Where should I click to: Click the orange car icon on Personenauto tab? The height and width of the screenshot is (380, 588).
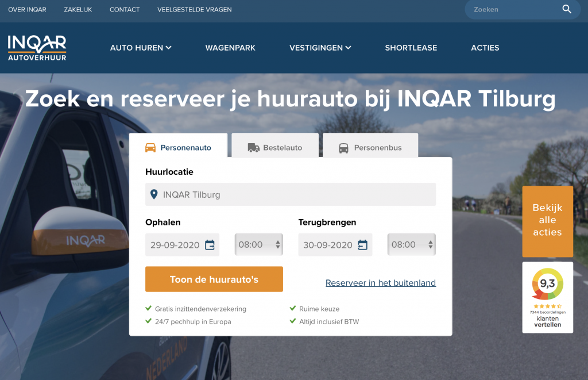click(150, 148)
